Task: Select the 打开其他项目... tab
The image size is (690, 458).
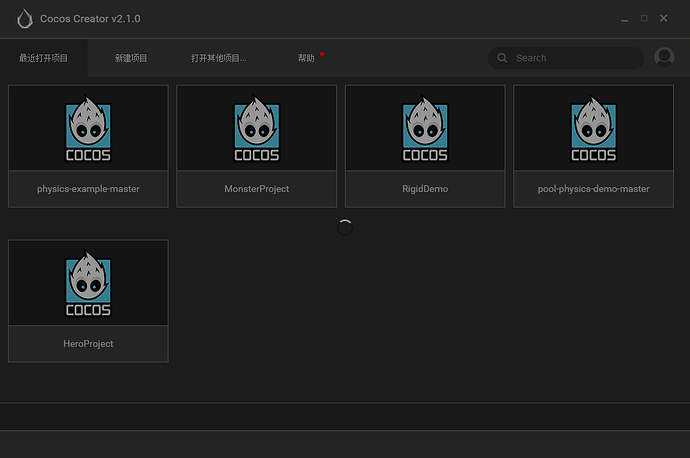Action: point(219,58)
